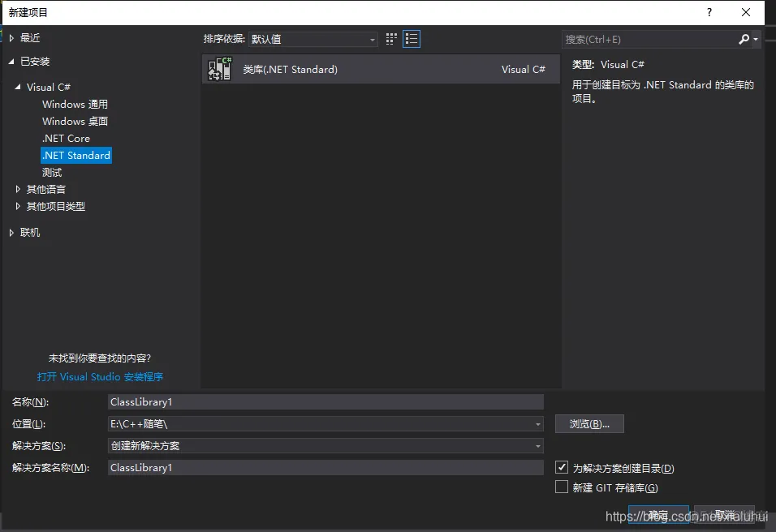This screenshot has height=532, width=776.
Task: Open the 解决方案 创建新解决方案 dropdown
Action: pos(325,446)
